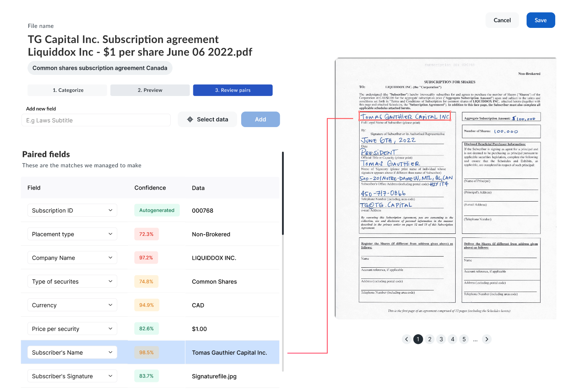Select the Common Shares data value
574x392 pixels.
(x=214, y=282)
